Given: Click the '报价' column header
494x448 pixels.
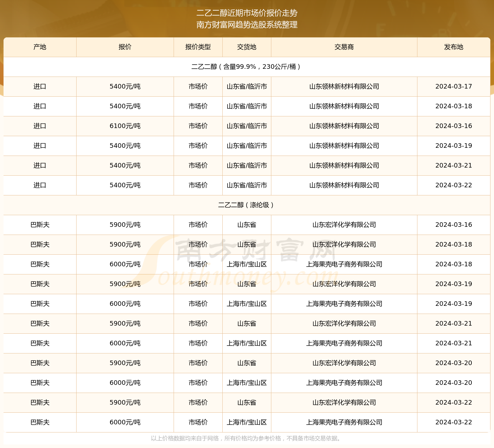Looking at the screenshot, I should tap(125, 47).
